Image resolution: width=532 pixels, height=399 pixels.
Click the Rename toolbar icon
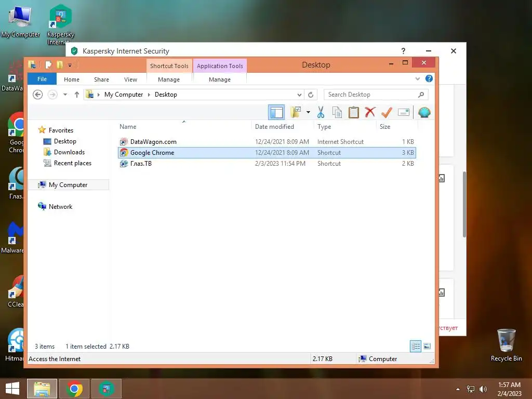[x=403, y=112]
